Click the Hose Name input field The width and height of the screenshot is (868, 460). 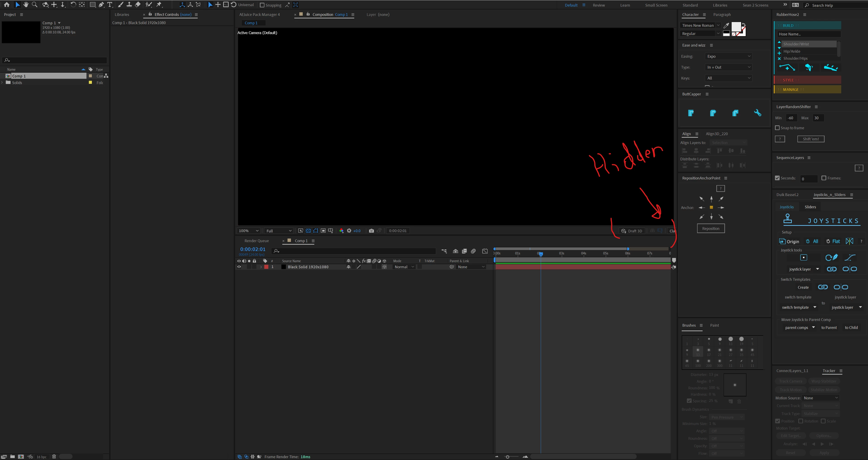point(809,34)
